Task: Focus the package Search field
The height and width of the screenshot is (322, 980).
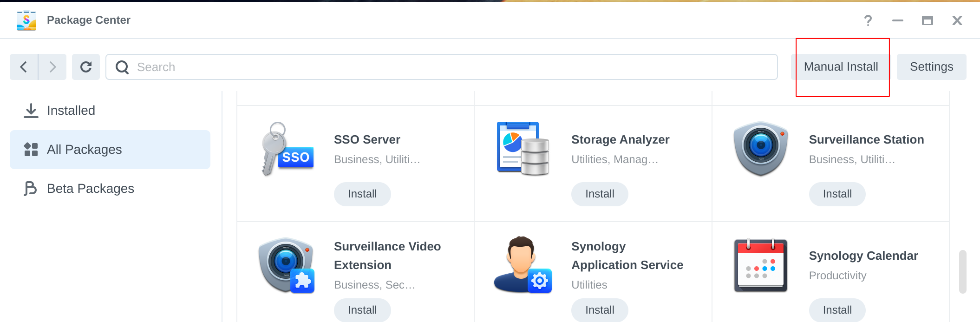Action: 442,67
